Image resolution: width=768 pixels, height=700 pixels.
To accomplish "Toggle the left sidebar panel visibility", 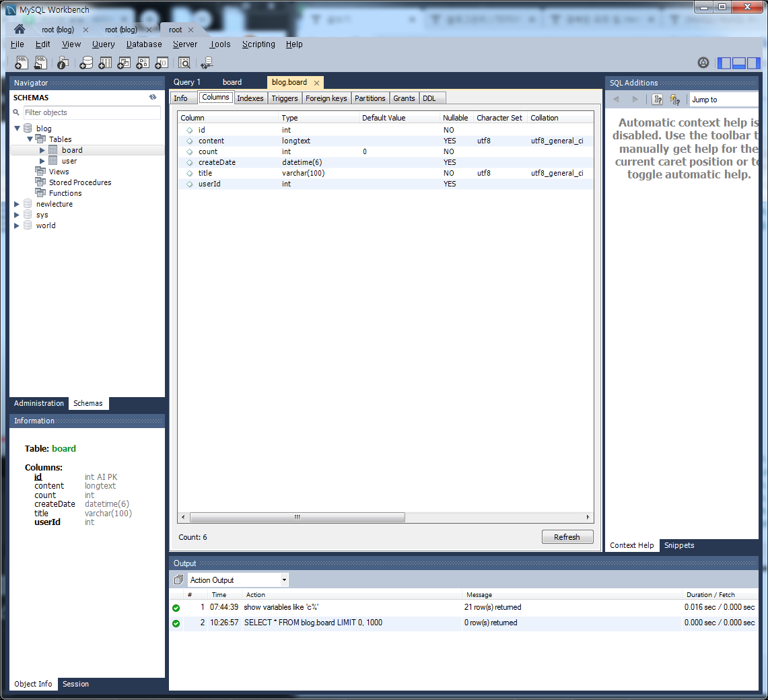I will pyautogui.click(x=724, y=63).
